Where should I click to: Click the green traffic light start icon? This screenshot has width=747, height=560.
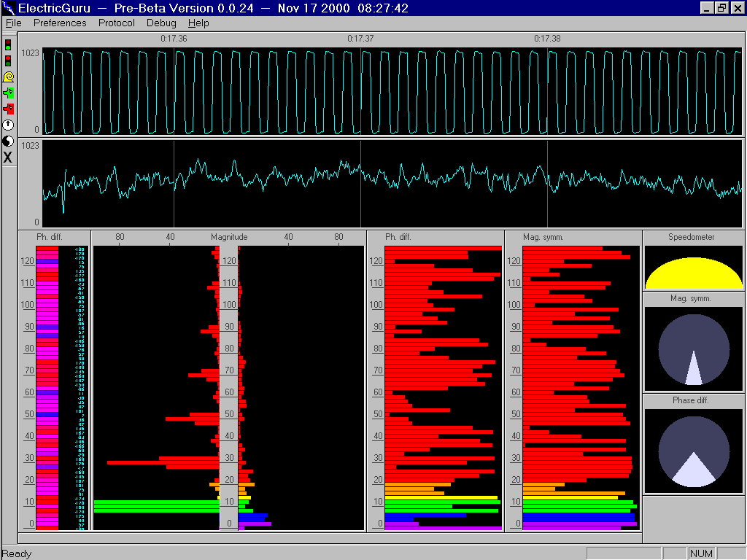click(8, 44)
